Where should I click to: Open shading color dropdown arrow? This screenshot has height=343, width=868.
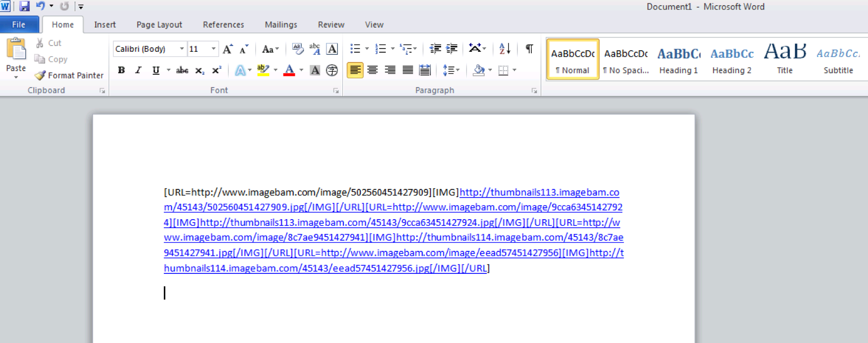490,70
